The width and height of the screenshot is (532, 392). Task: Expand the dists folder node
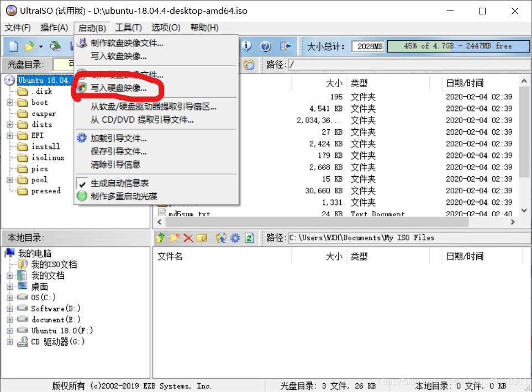tap(10, 124)
